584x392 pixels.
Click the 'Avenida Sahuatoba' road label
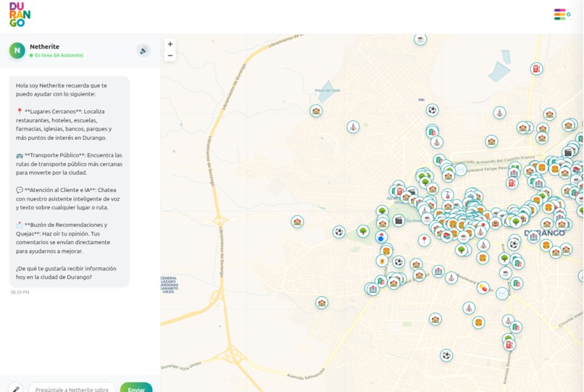click(306, 375)
